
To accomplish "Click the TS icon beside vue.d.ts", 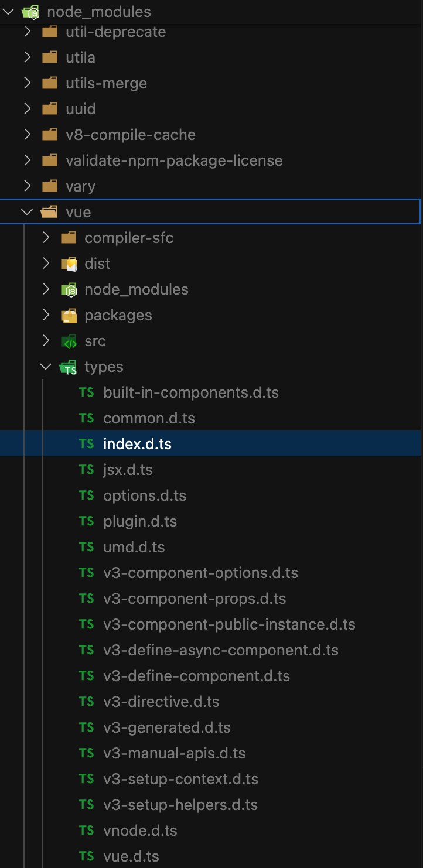I will pos(87,856).
